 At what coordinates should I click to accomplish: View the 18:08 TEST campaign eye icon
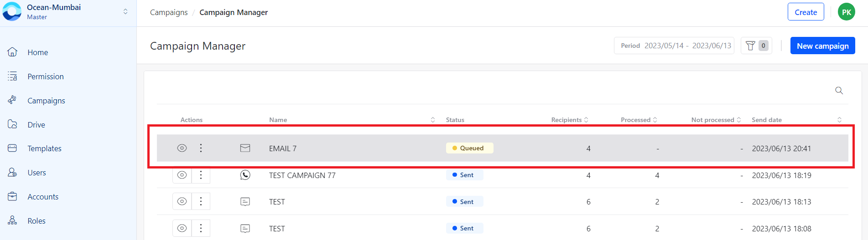click(x=182, y=228)
